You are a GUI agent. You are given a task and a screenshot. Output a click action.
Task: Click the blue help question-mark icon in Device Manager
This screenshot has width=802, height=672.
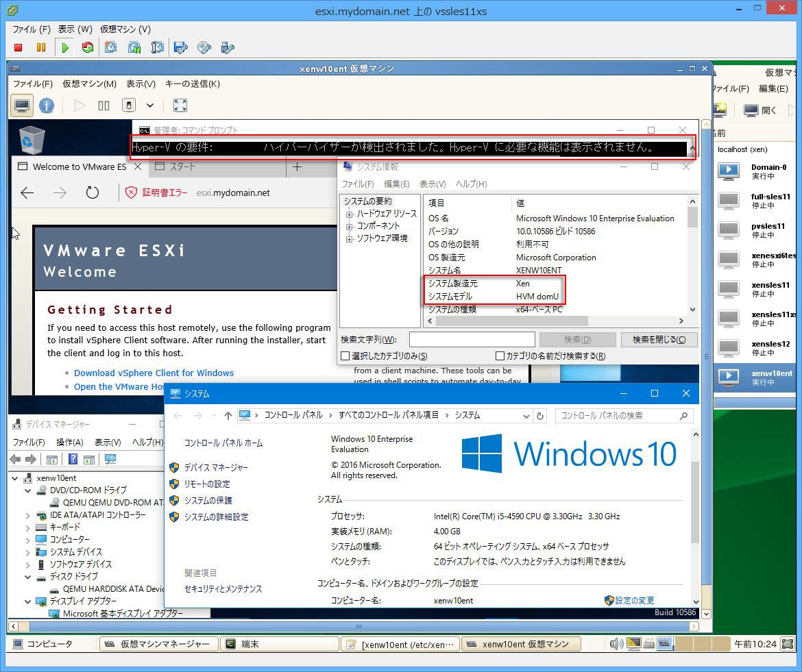[x=73, y=459]
